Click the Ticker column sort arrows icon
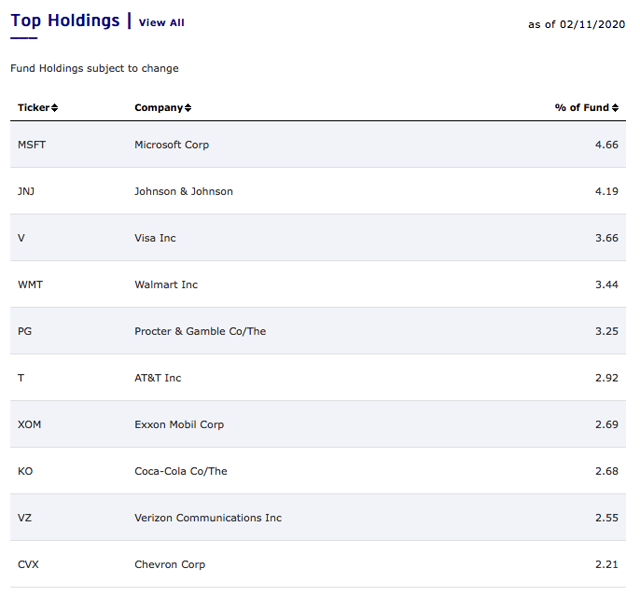 54,108
